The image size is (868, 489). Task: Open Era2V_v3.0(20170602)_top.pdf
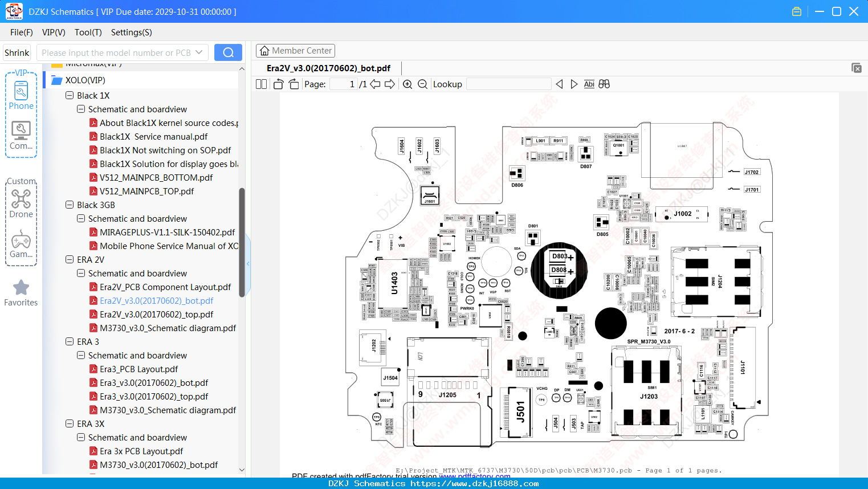coord(157,315)
